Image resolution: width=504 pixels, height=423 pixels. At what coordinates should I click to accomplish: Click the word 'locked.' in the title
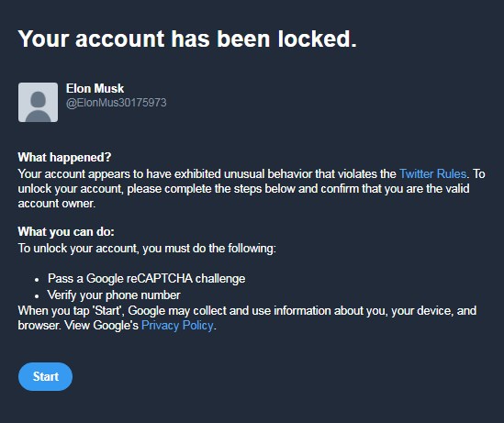pyautogui.click(x=318, y=39)
